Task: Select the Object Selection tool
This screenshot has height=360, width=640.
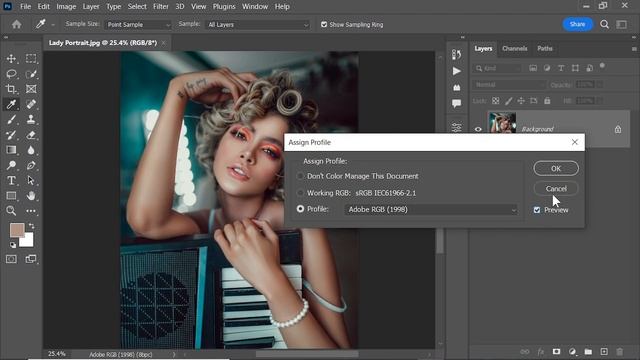Action: [x=31, y=74]
